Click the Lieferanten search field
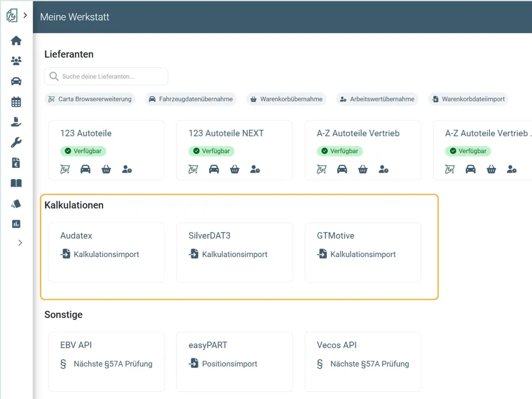The width and height of the screenshot is (532, 399). click(106, 76)
